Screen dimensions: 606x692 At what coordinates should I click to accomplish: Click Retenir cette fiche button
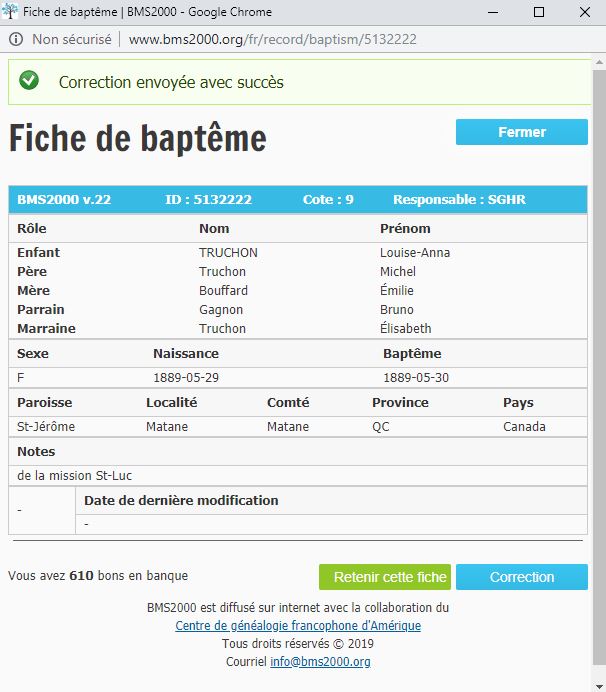385,577
